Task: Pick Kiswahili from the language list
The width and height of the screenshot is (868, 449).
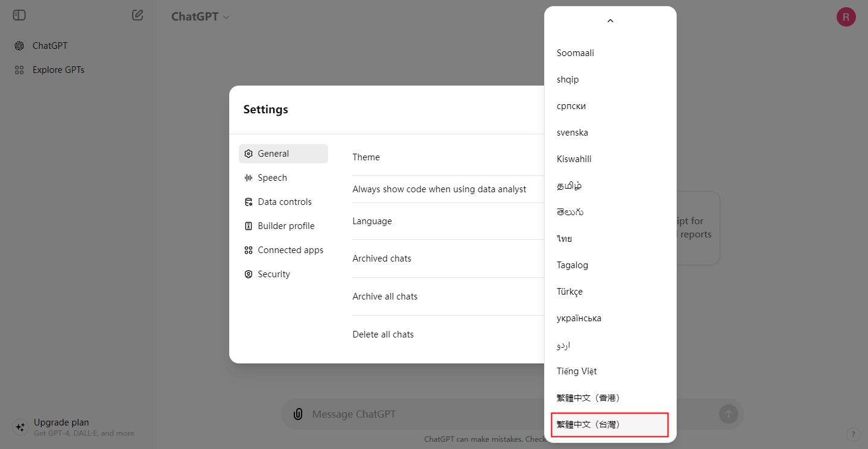Action: (610, 159)
